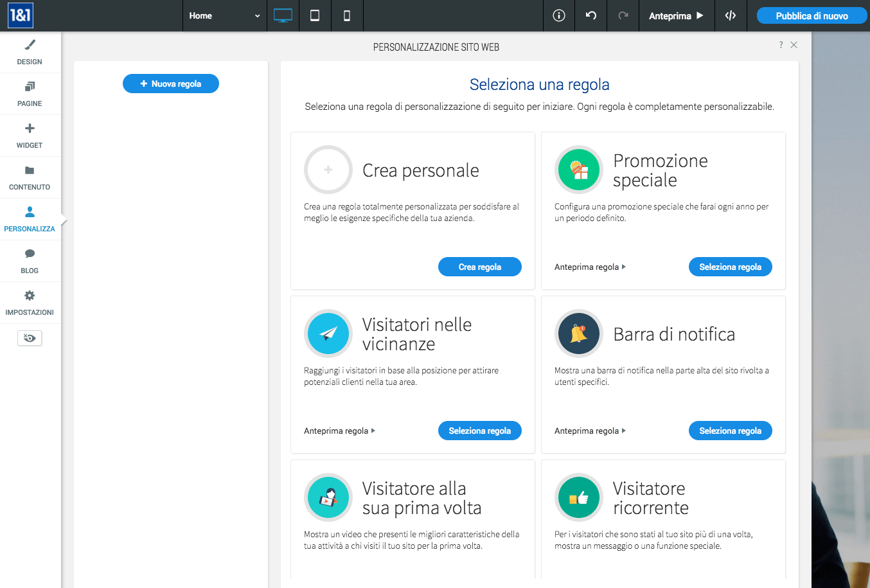This screenshot has width=870, height=588.
Task: Open the Home page dropdown
Action: (224, 15)
